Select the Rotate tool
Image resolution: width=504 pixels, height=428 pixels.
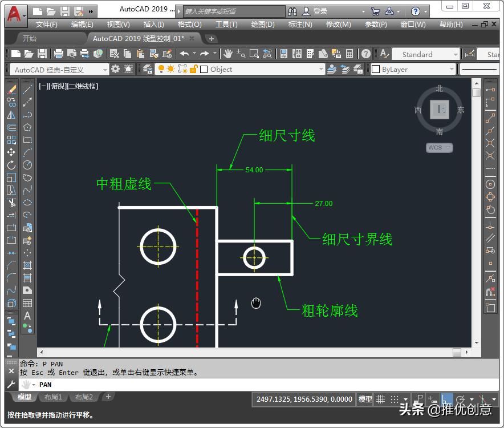[11, 165]
